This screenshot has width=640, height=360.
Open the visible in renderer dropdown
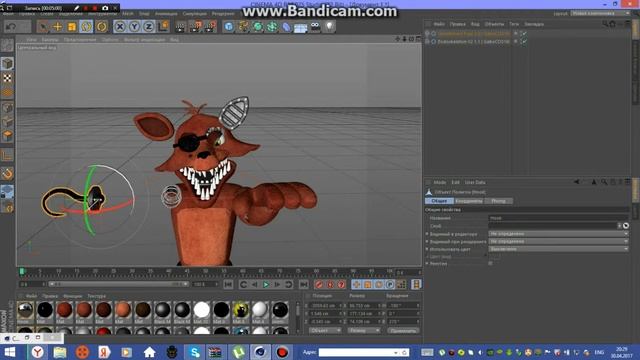click(558, 241)
